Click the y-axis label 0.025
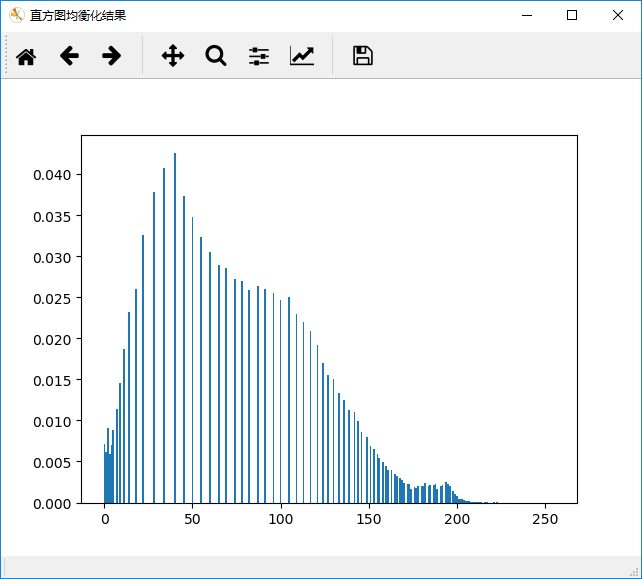This screenshot has height=579, width=642. (52, 299)
